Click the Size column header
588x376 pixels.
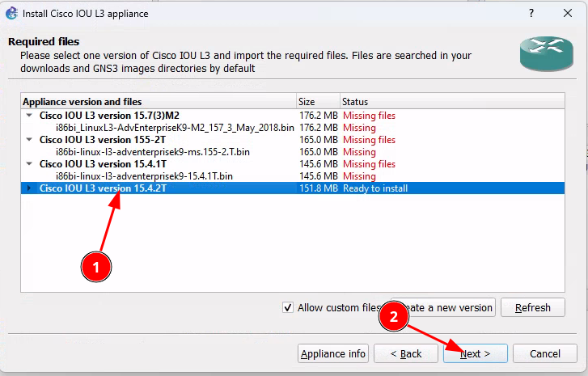[x=317, y=102]
